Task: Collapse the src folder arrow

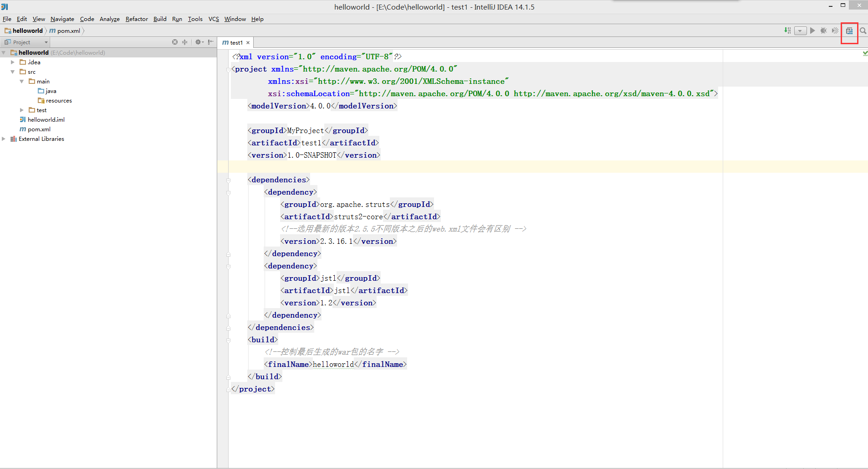Action: (13, 72)
